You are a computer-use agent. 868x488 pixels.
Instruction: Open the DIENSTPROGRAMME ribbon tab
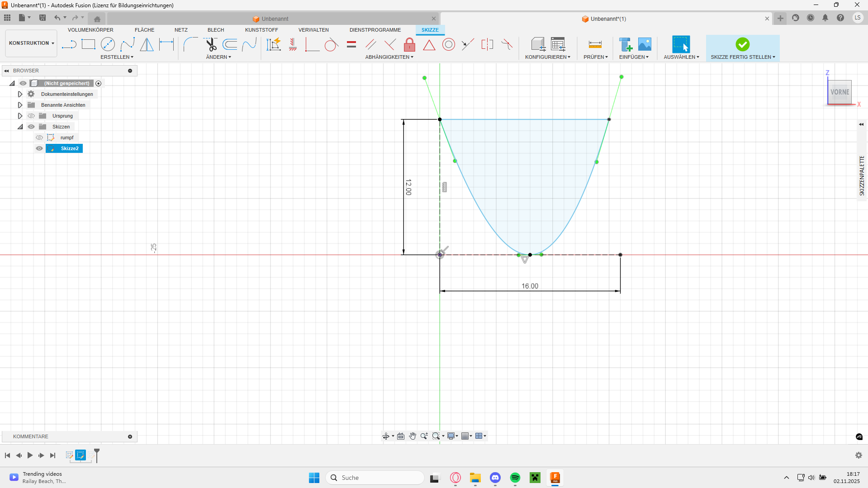[x=375, y=30]
